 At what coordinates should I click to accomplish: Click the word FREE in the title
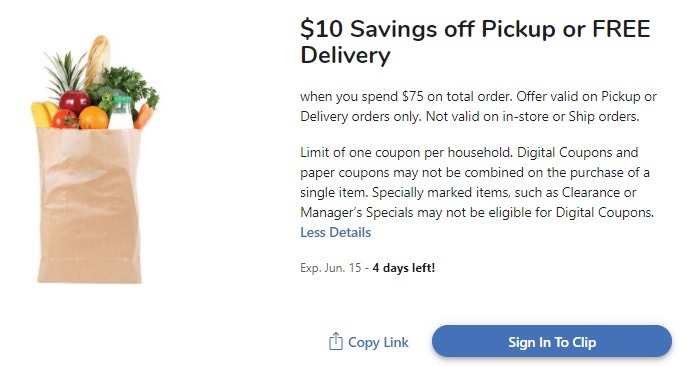tap(621, 29)
